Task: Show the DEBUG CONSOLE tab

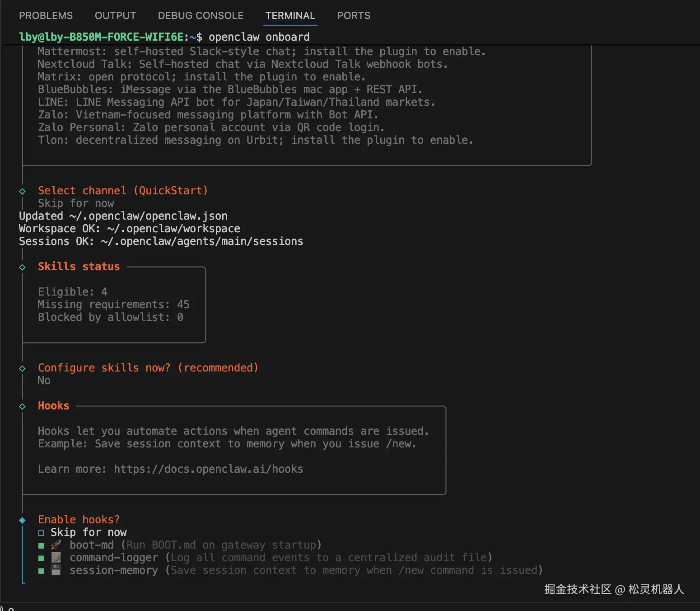Action: pos(201,16)
